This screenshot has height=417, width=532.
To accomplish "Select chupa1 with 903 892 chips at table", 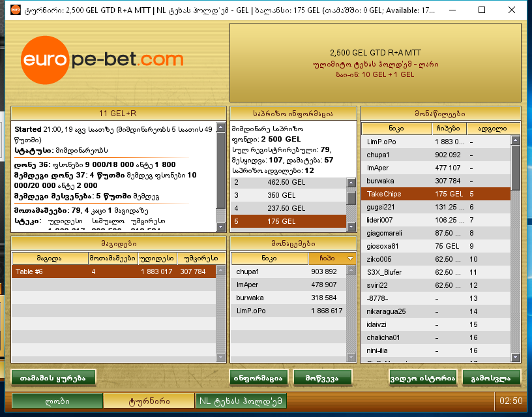I will tap(288, 271).
